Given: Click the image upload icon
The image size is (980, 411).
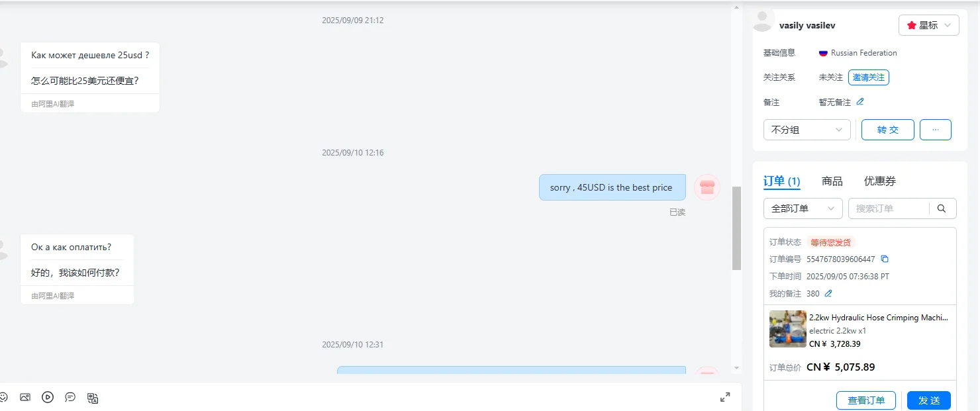Looking at the screenshot, I should click(25, 397).
